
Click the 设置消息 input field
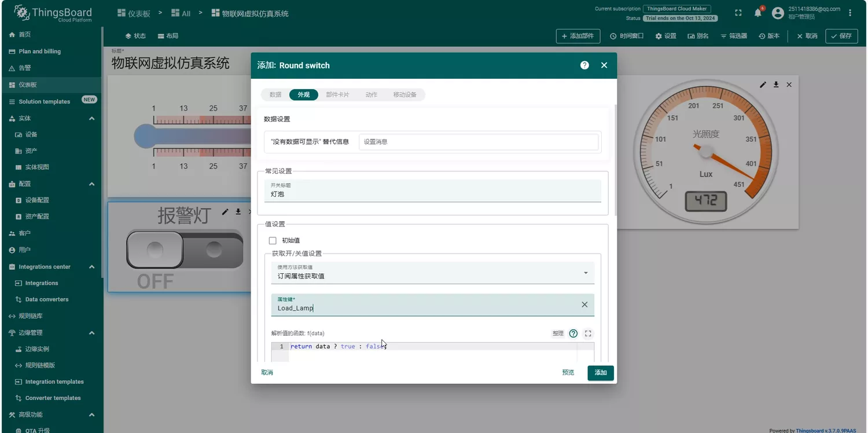click(478, 142)
